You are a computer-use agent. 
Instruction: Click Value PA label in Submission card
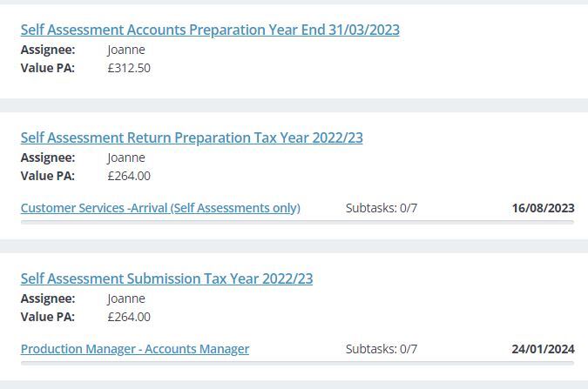coord(48,317)
